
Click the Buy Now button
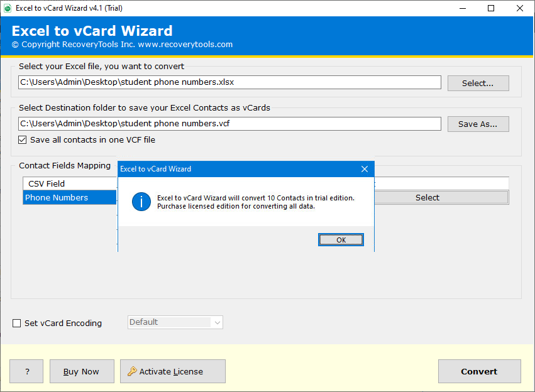82,371
